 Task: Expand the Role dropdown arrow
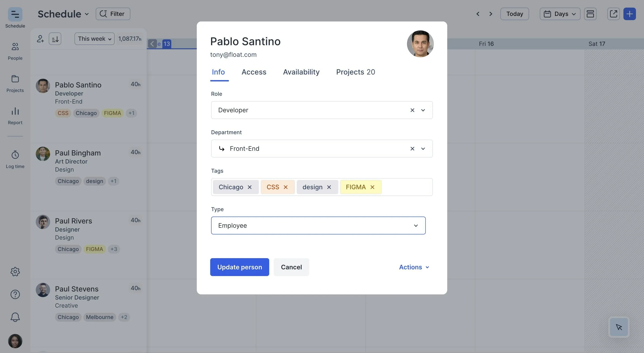[x=423, y=110]
